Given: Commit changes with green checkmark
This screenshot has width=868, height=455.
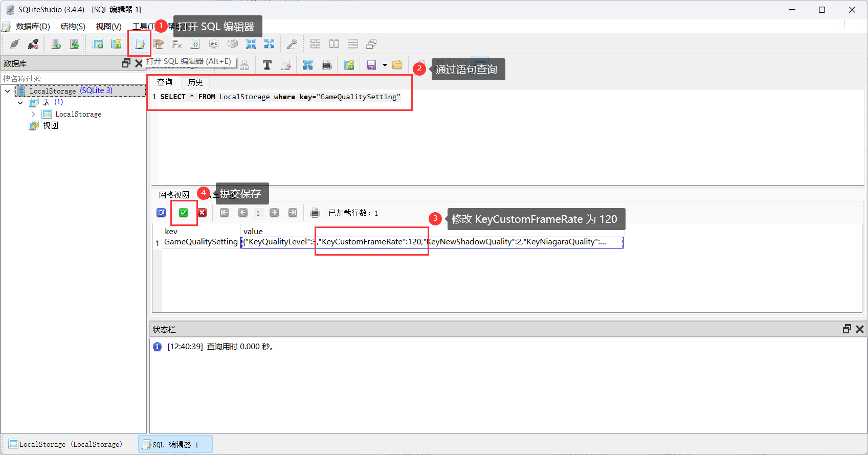Looking at the screenshot, I should coord(183,213).
